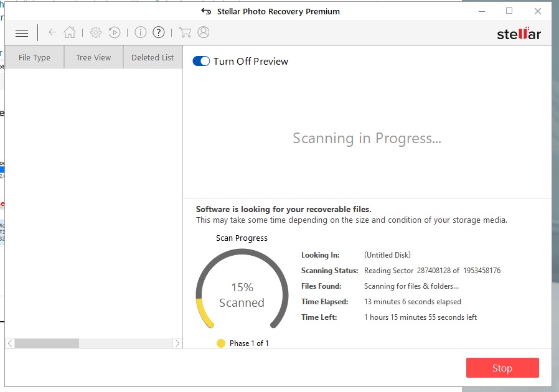Click the '13 minutes 6 seconds elapsed' value
Screen dimensions: 559x392
[413, 302]
